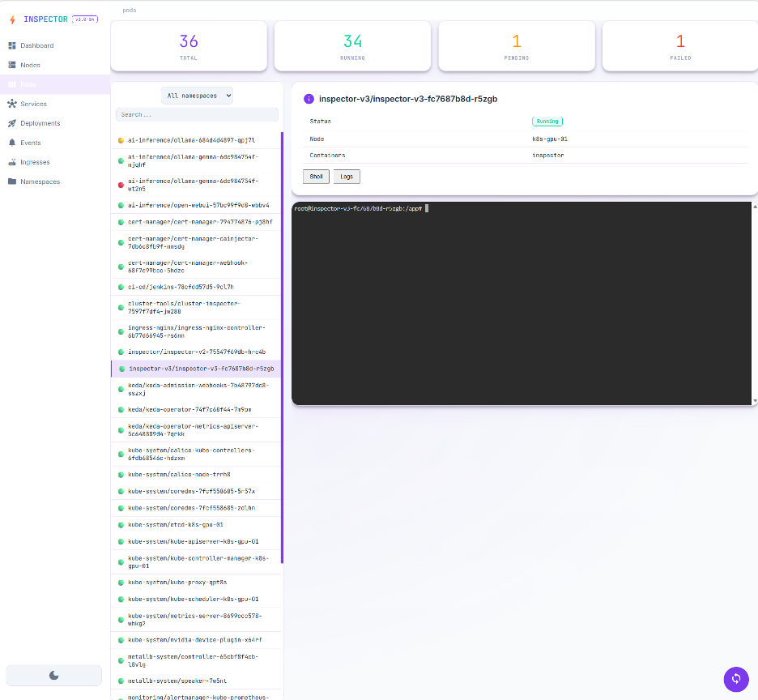Click the Shell button
The width and height of the screenshot is (758, 700).
316,177
